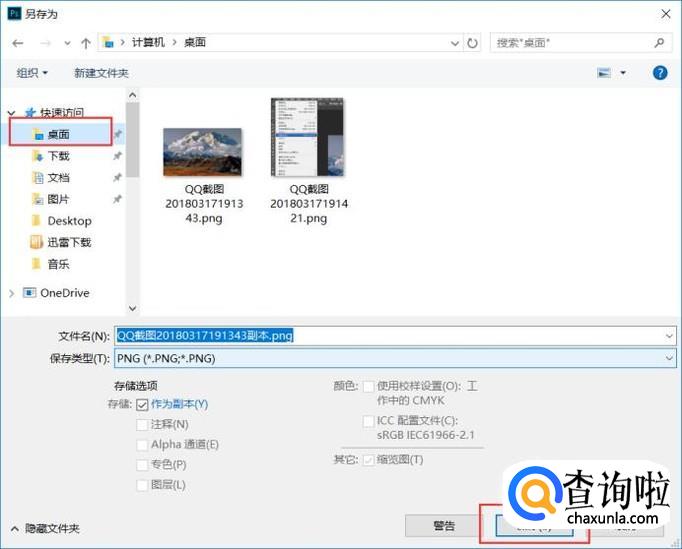This screenshot has width=682, height=549.
Task: Click pin icon next to 桌面
Action: click(x=117, y=134)
